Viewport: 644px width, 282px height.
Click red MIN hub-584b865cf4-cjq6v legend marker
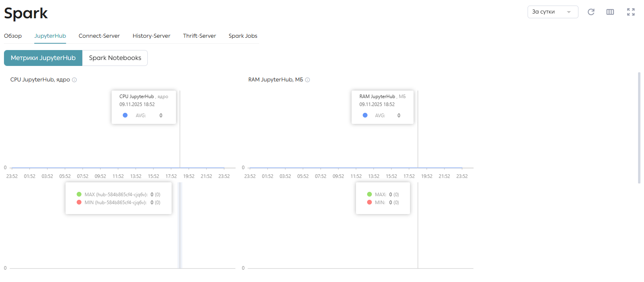point(79,202)
